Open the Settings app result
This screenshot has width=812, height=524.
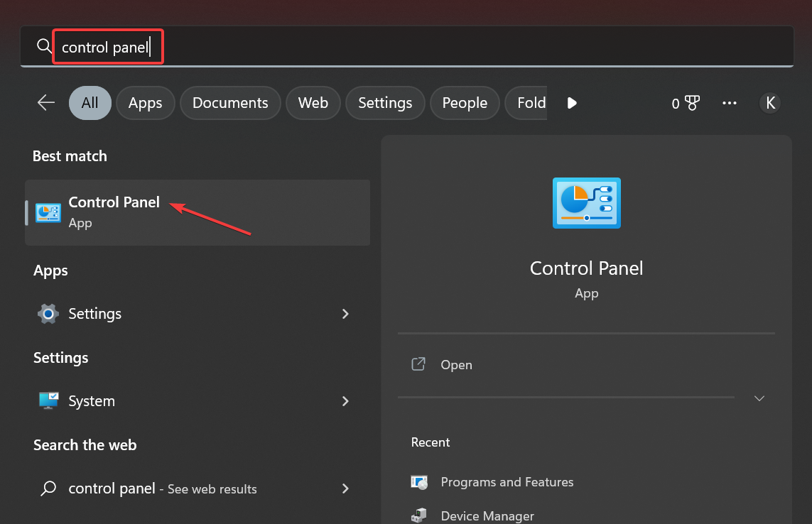(197, 313)
